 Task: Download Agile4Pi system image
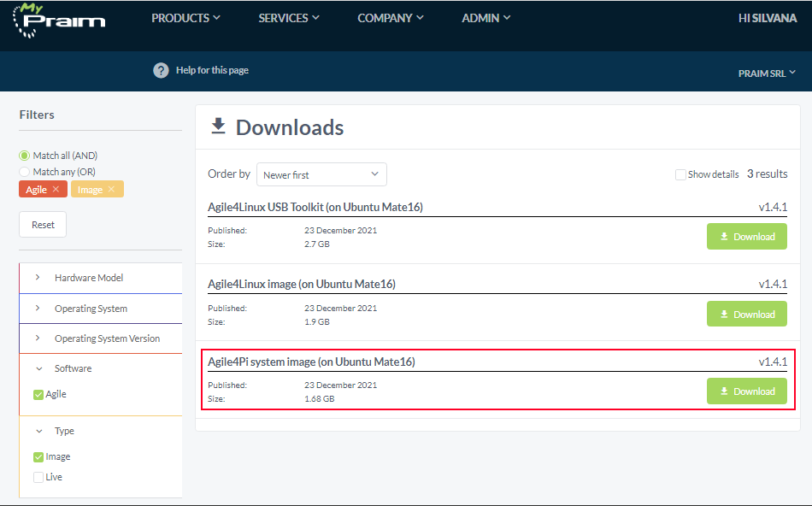click(747, 391)
